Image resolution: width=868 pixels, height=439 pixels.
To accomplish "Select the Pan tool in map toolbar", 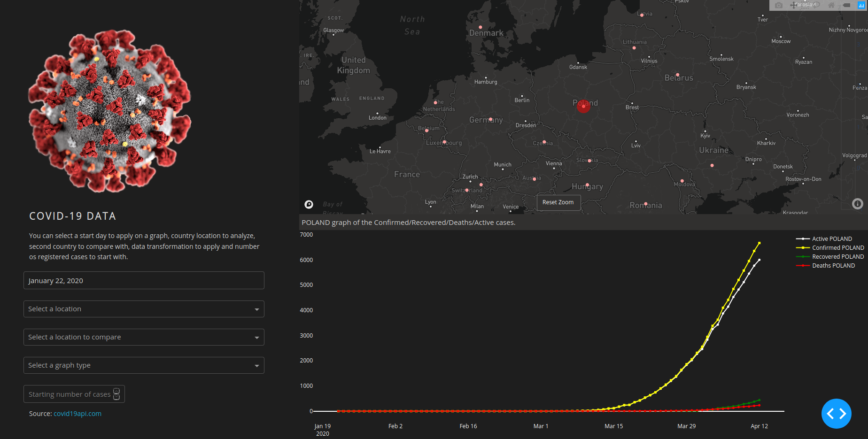I will pos(793,5).
